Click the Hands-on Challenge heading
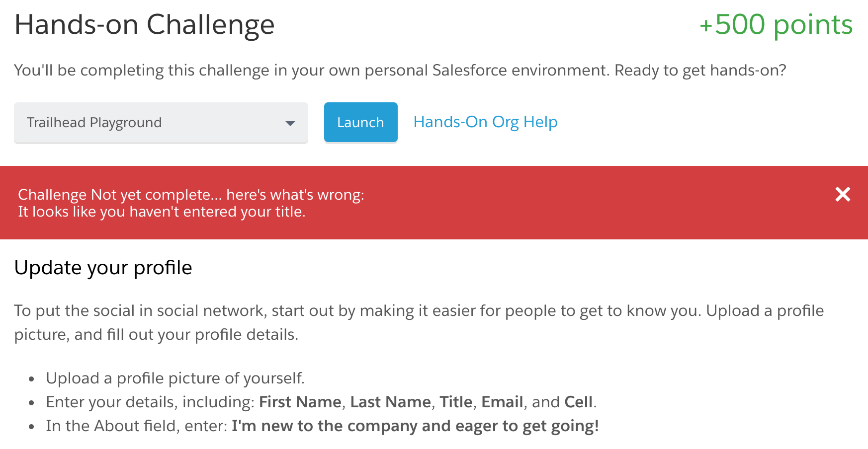This screenshot has height=449, width=868. pos(145,25)
